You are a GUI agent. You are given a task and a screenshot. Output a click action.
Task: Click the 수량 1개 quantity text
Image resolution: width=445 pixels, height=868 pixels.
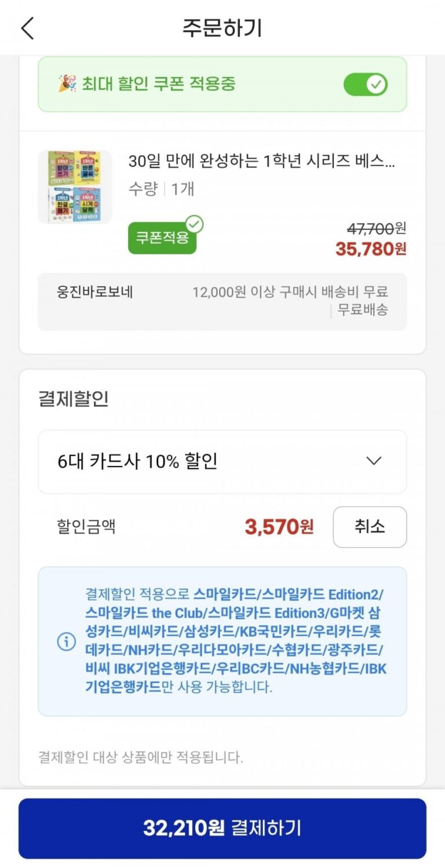161,189
